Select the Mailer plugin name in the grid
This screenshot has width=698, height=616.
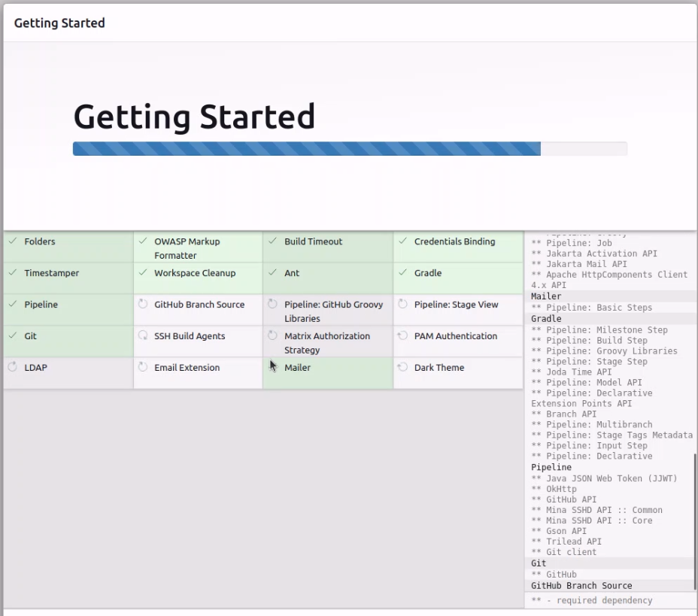point(297,368)
